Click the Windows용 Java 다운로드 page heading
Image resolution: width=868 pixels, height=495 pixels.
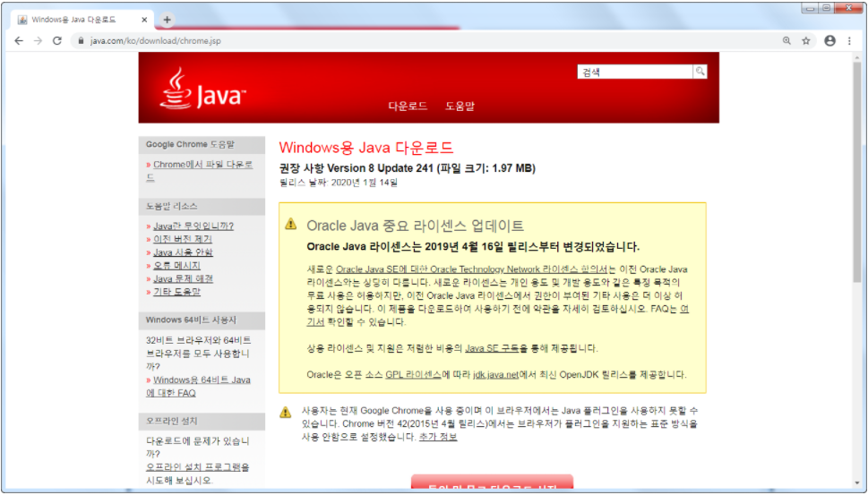(365, 148)
